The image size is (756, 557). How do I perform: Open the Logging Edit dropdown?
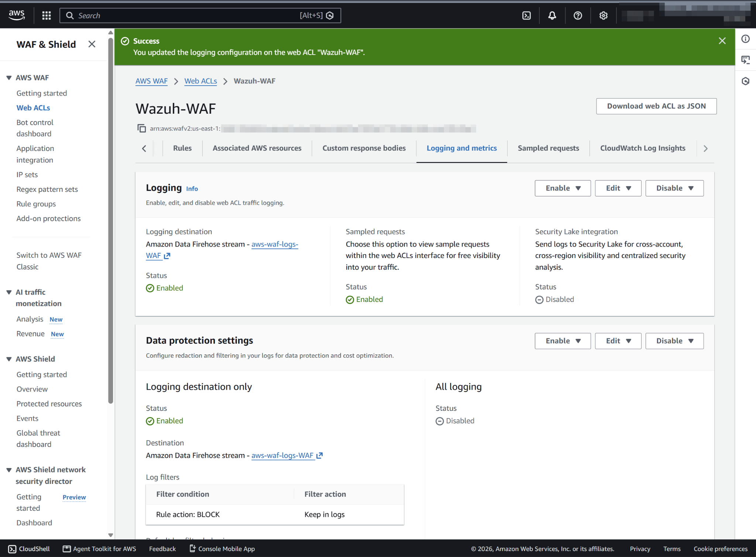[x=618, y=188]
